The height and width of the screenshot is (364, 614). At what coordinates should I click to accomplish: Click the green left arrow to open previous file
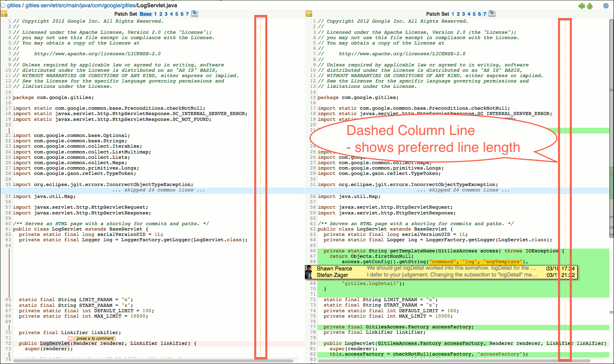pyautogui.click(x=581, y=6)
